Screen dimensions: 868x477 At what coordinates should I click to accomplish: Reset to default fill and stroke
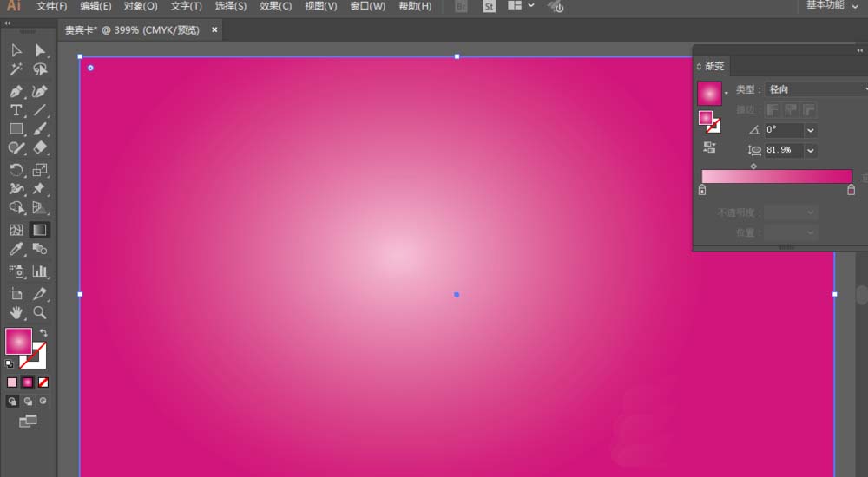click(9, 364)
